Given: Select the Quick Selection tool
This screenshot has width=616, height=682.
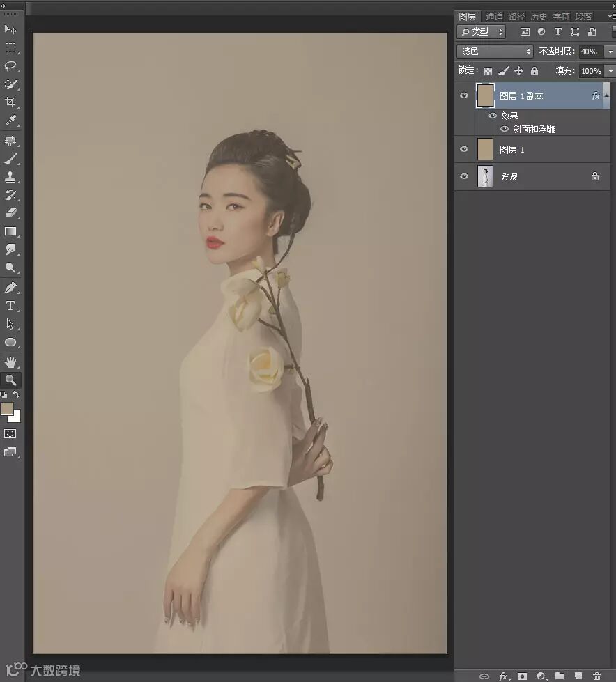Looking at the screenshot, I should click(x=10, y=84).
